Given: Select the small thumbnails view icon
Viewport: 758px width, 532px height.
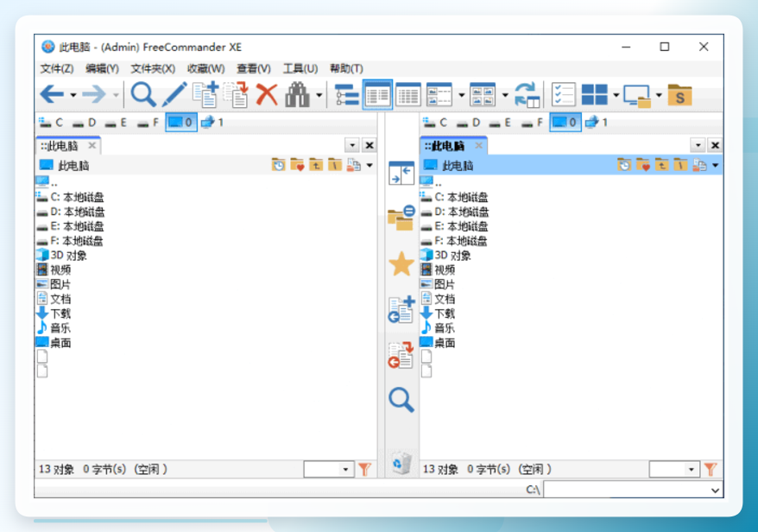Looking at the screenshot, I should pyautogui.click(x=439, y=95).
